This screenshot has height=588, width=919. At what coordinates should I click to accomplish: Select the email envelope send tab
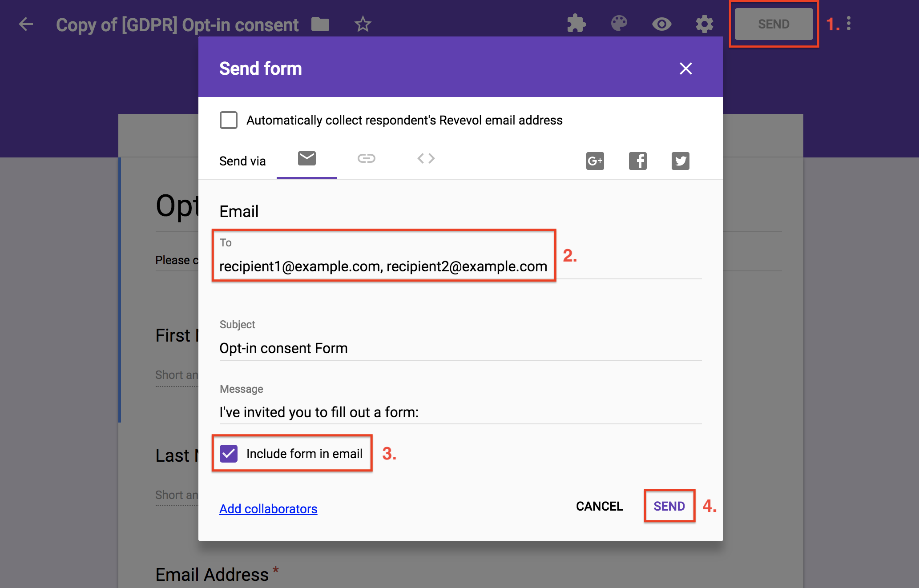pyautogui.click(x=306, y=158)
